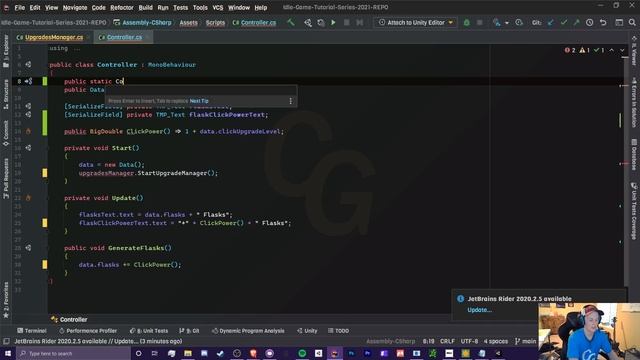Click the 8:19 cursor position indicator
This screenshot has width=640, height=360.
click(428, 341)
